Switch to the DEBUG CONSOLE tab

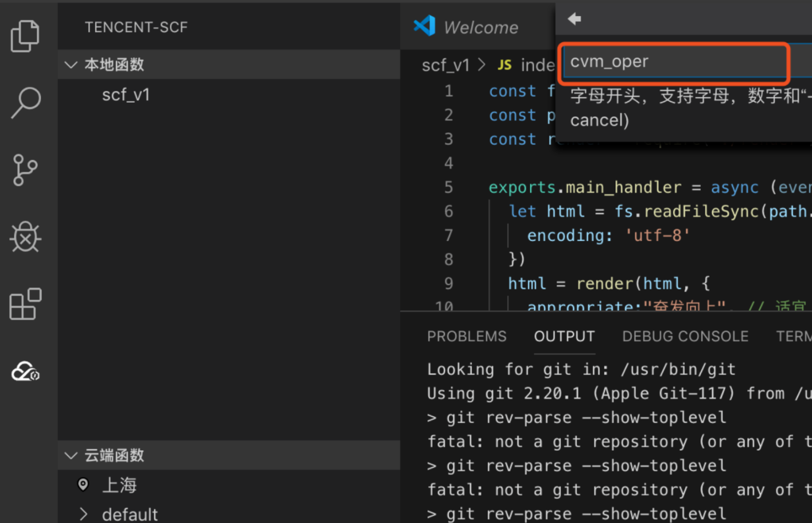(685, 336)
